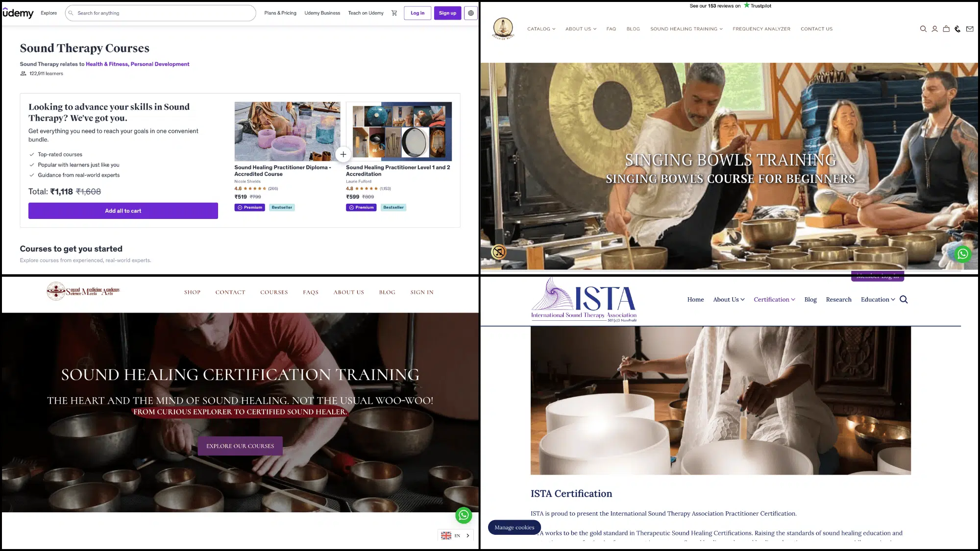Viewport: 980px width, 551px height.
Task: Open the envelope mail icon
Action: 970,29
